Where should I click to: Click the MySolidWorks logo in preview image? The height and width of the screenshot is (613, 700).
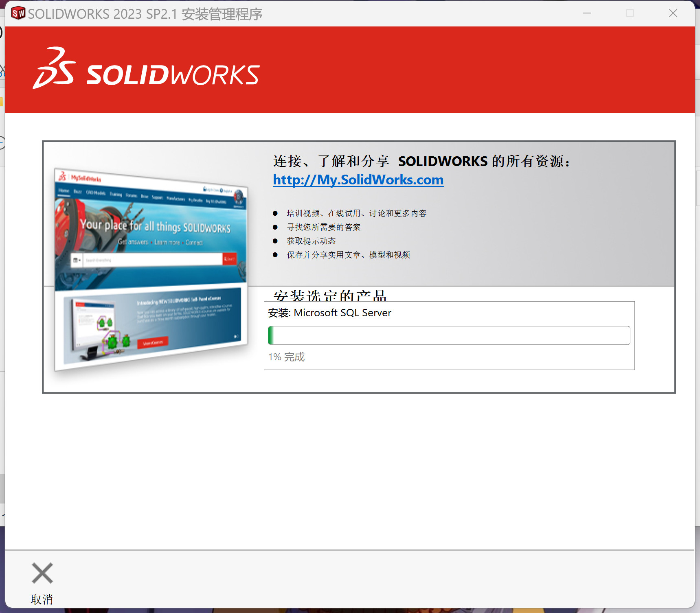click(80, 177)
